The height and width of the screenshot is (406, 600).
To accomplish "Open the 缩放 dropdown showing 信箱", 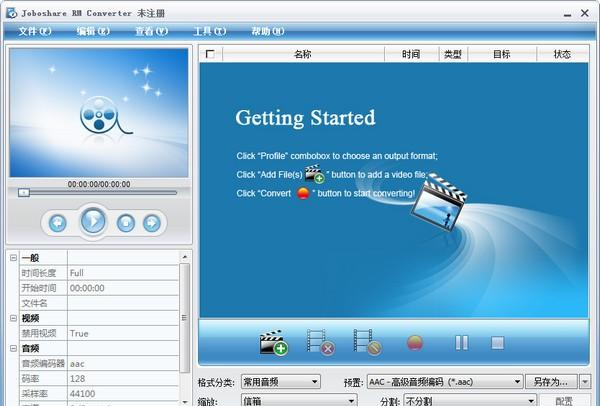I will (299, 400).
